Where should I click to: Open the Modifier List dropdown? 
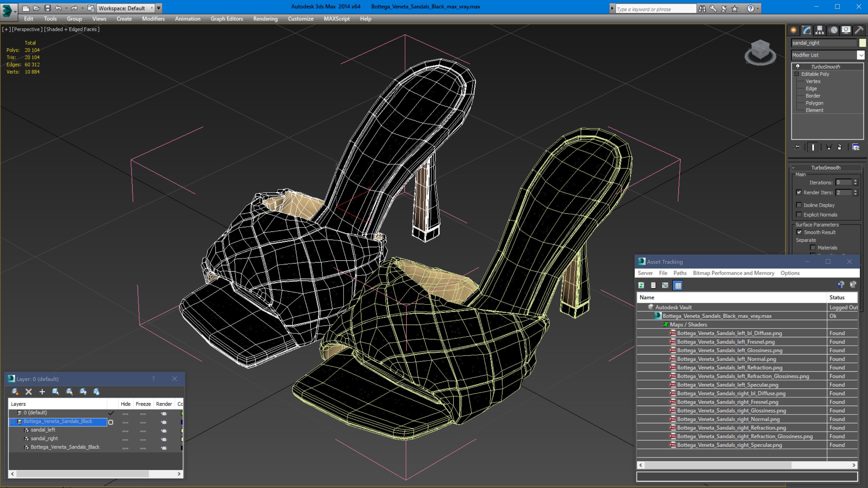pyautogui.click(x=861, y=55)
